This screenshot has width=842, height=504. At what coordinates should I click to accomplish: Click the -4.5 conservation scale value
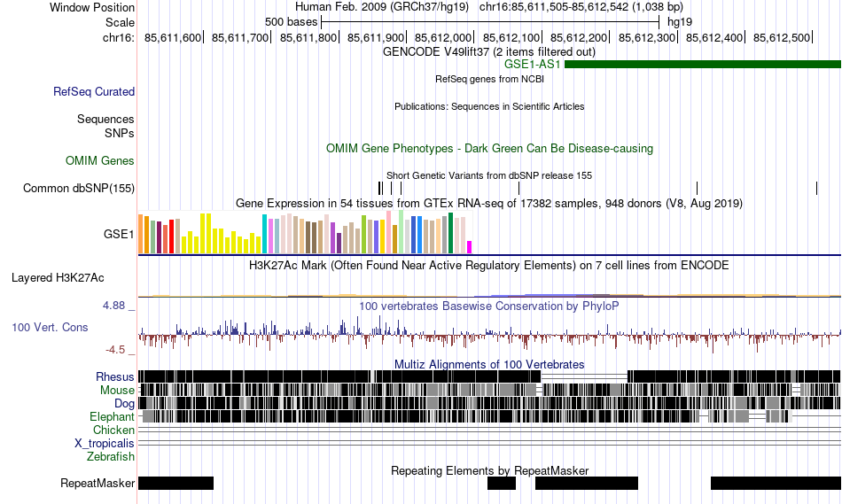coord(115,350)
